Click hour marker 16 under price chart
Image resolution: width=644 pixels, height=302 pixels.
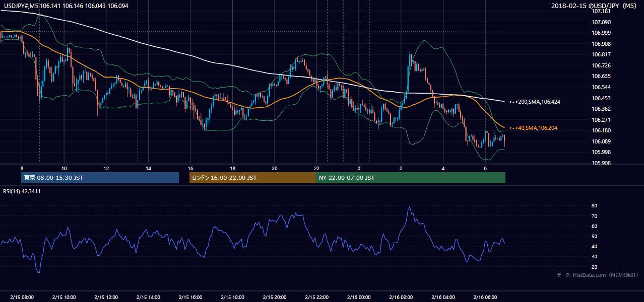(190, 168)
